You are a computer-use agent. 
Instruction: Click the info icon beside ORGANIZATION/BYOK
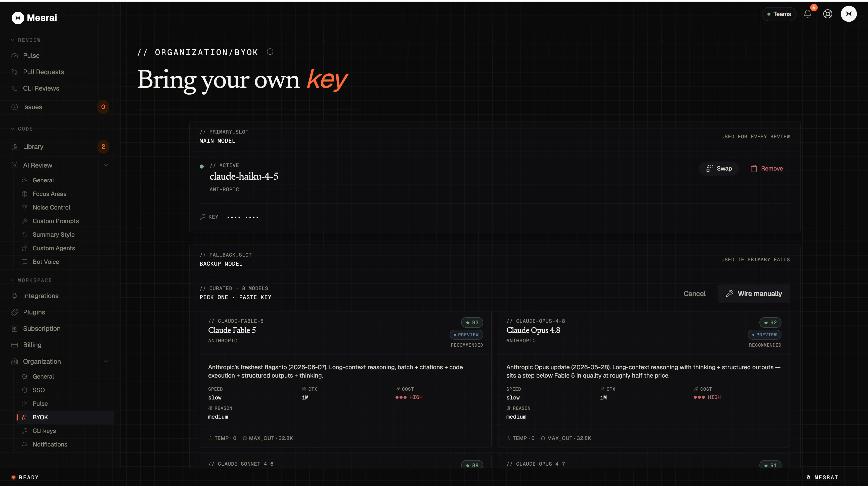point(270,52)
